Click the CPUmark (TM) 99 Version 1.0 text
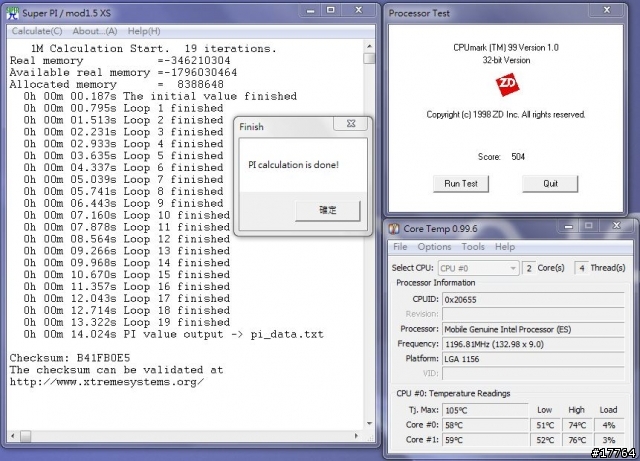Image resolution: width=640 pixels, height=461 pixels. coord(506,48)
